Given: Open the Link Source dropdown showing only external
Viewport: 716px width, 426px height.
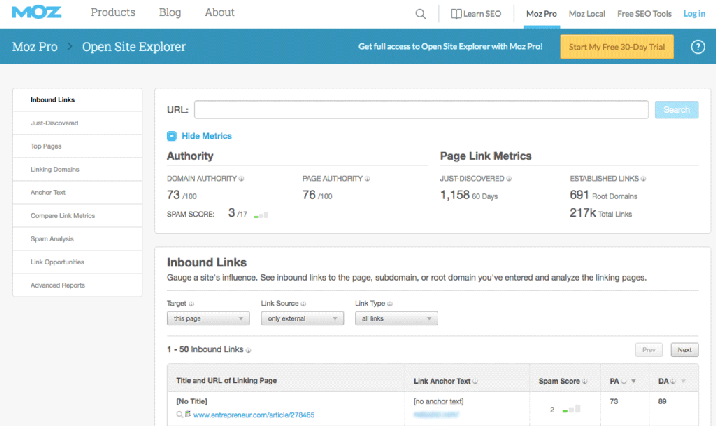Looking at the screenshot, I should pyautogui.click(x=302, y=318).
